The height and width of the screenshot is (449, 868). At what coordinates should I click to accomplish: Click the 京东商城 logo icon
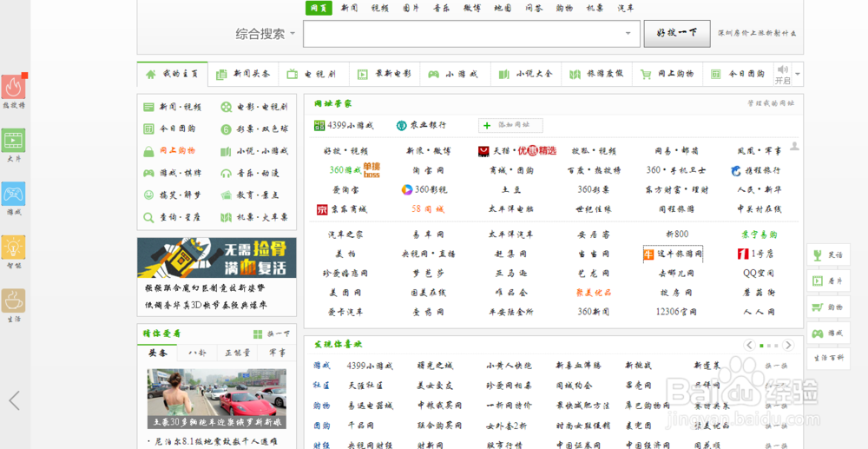click(x=322, y=209)
